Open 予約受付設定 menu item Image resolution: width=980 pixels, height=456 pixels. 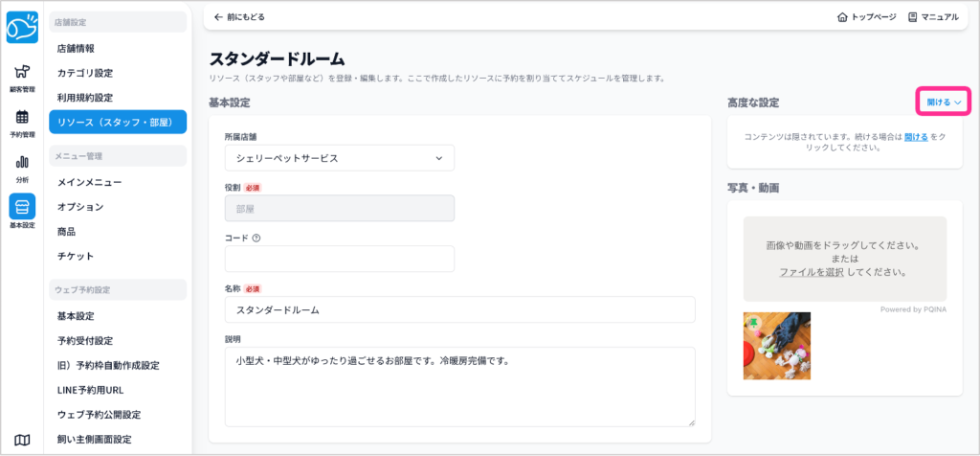85,340
